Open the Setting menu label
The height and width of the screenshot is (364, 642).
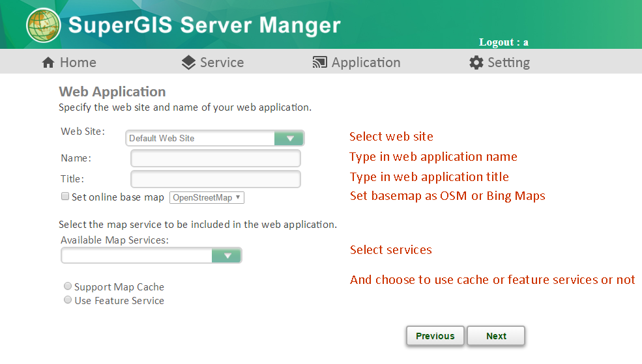click(x=508, y=63)
